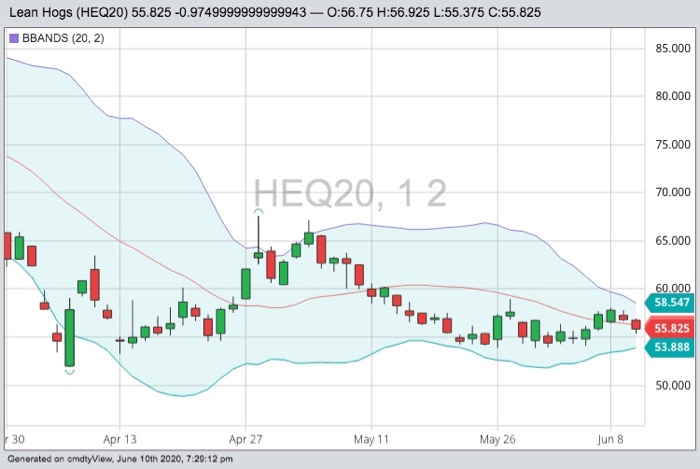
Task: Click the H:56.925 high value in header
Action: (401, 12)
